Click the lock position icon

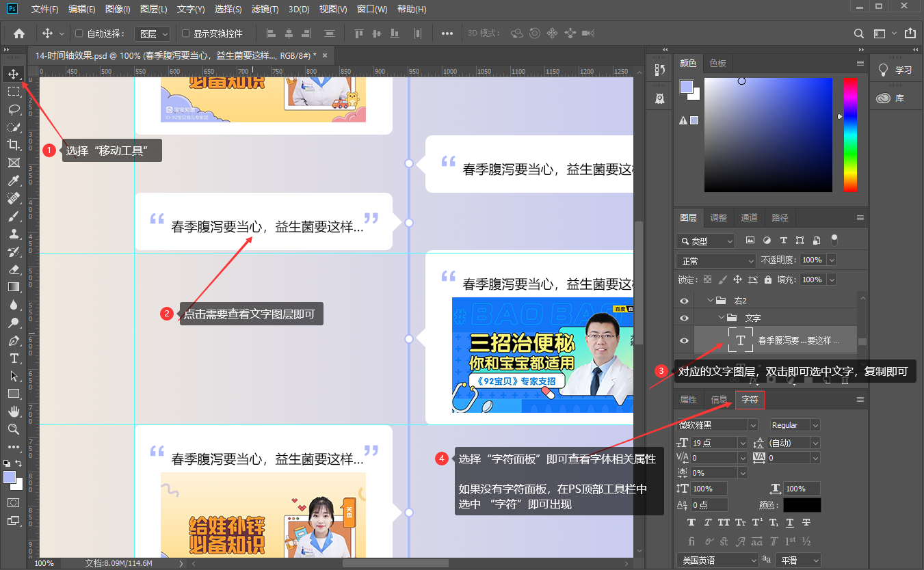[x=737, y=280]
